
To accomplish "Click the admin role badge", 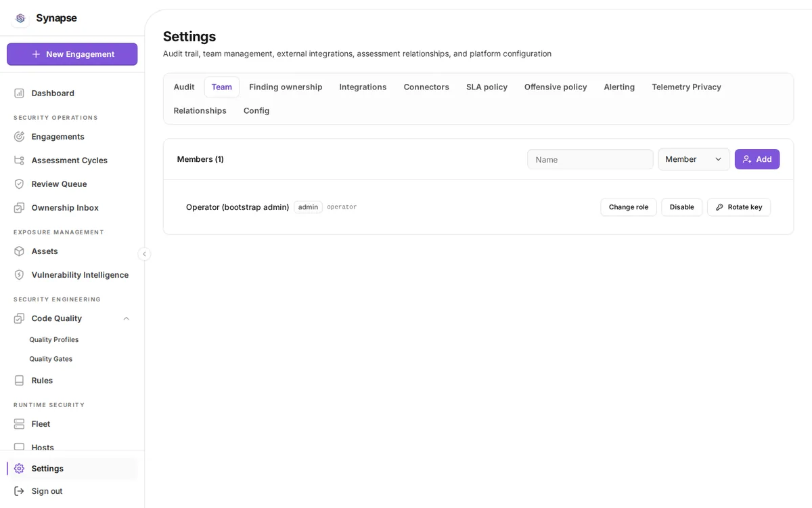I will pyautogui.click(x=308, y=207).
